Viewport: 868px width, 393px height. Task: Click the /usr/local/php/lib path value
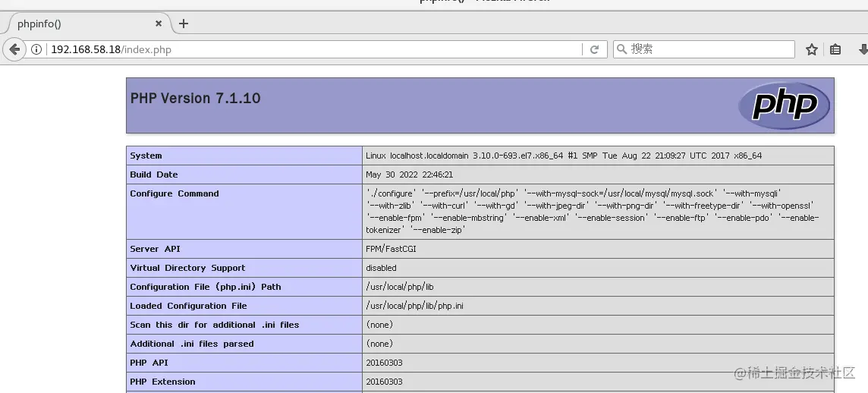400,287
